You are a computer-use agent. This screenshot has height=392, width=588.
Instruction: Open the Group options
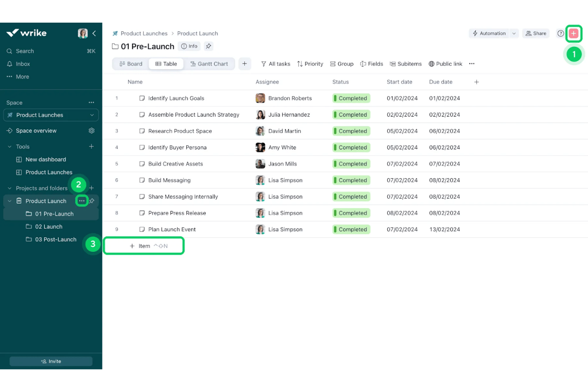pyautogui.click(x=342, y=64)
